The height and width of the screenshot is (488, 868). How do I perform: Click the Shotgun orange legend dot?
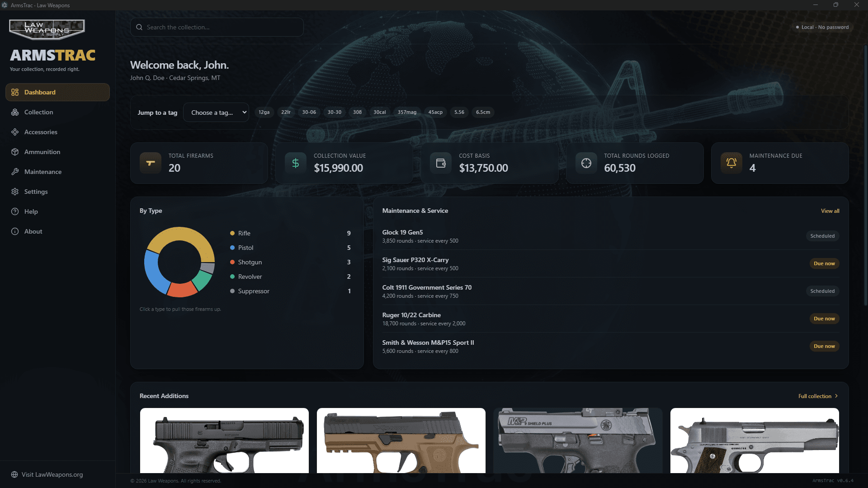[x=232, y=262]
